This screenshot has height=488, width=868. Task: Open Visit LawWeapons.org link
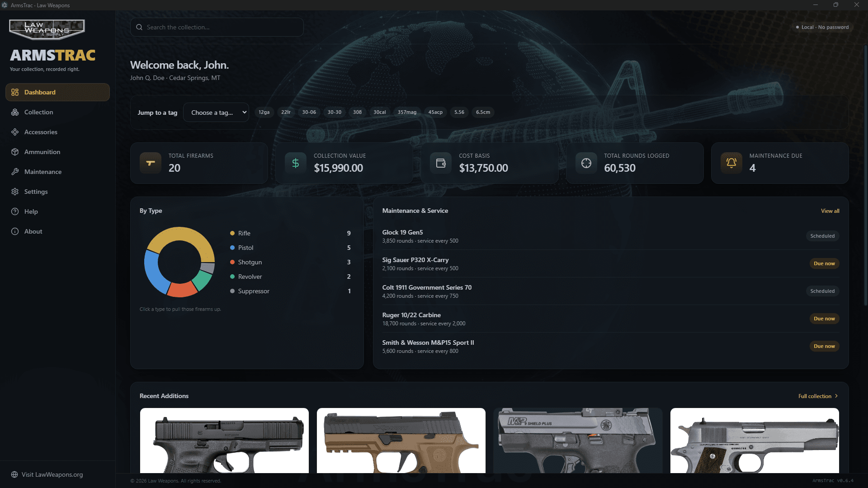tap(47, 474)
